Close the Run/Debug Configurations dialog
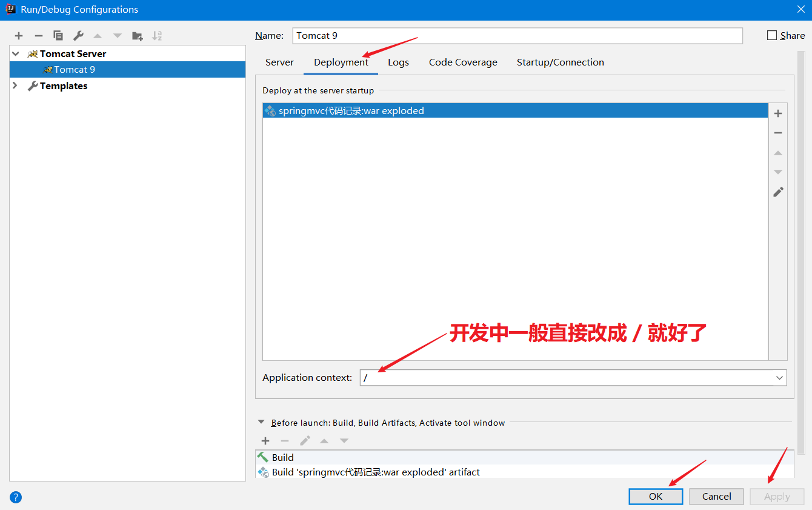Viewport: 812px width, 510px height. [x=800, y=9]
